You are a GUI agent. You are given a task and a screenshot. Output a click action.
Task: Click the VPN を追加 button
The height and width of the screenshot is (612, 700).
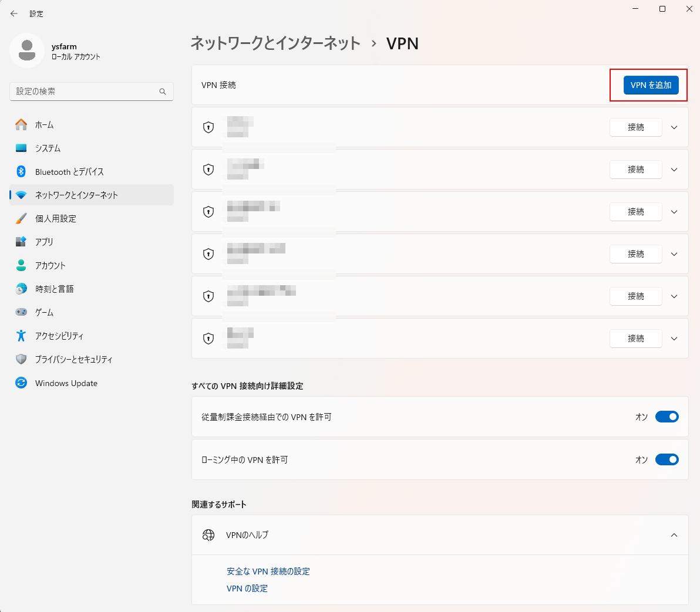pos(651,85)
